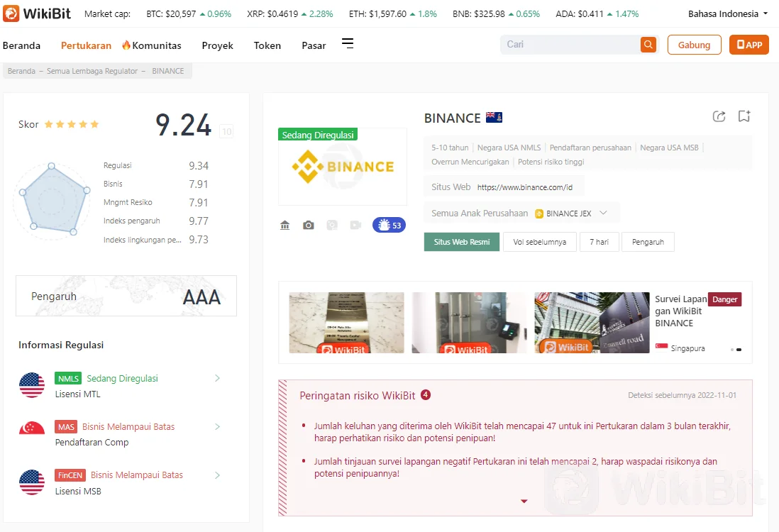Open the marble plaque survey thumbnail
This screenshot has height=532, width=779.
[346, 322]
